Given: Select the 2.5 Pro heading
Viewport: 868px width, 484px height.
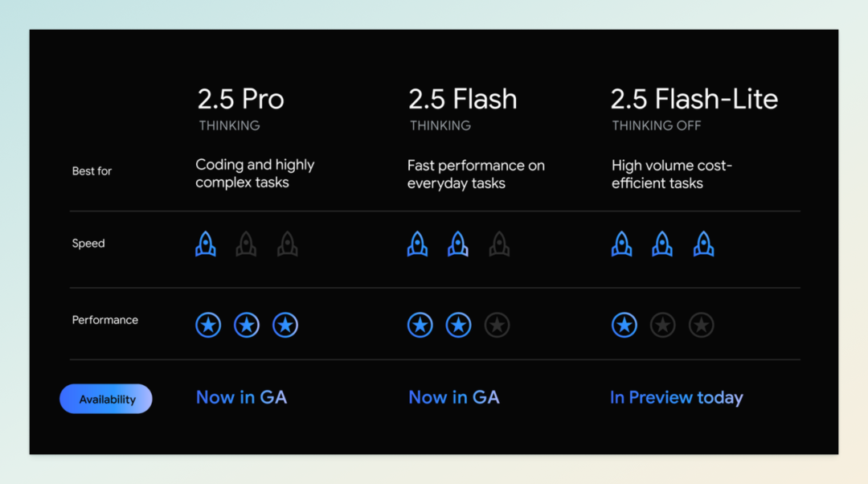Looking at the screenshot, I should pyautogui.click(x=241, y=99).
